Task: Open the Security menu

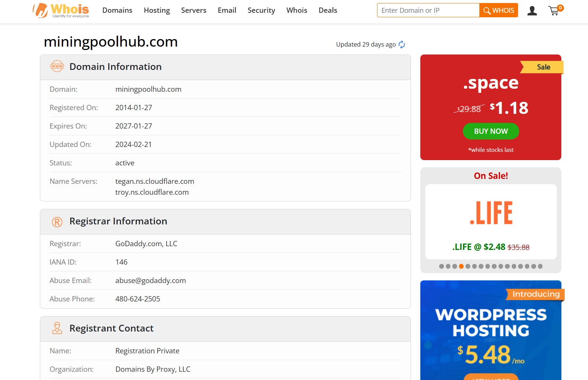Action: pyautogui.click(x=261, y=10)
